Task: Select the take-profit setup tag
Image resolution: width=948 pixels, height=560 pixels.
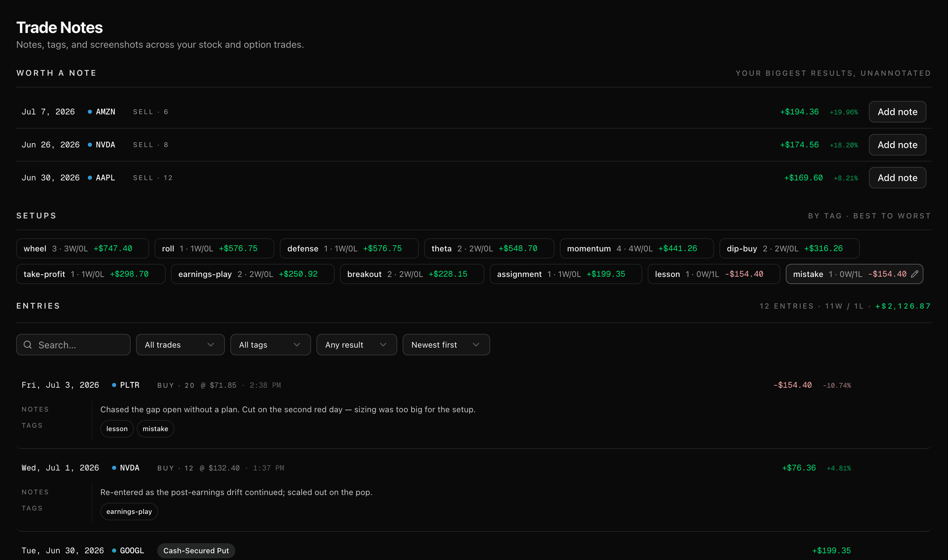Action: tap(91, 274)
